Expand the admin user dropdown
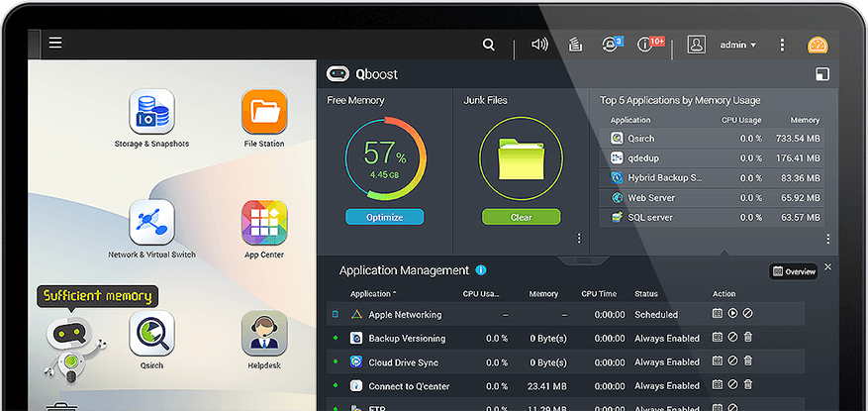 [737, 45]
